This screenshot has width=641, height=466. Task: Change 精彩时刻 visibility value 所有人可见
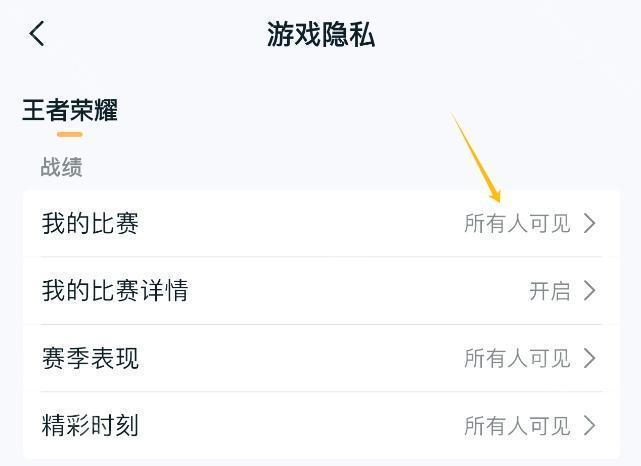517,426
